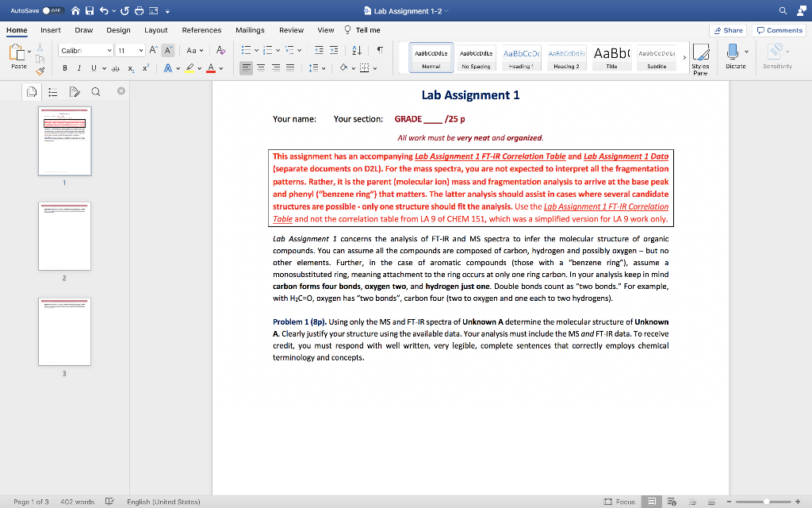Open the Comments panel
This screenshot has width=812, height=508.
coord(779,29)
